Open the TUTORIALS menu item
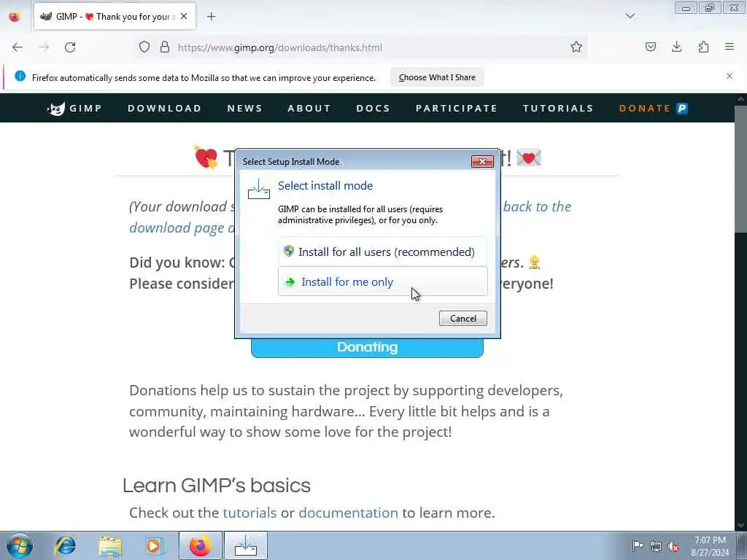This screenshot has width=747, height=560. point(558,108)
